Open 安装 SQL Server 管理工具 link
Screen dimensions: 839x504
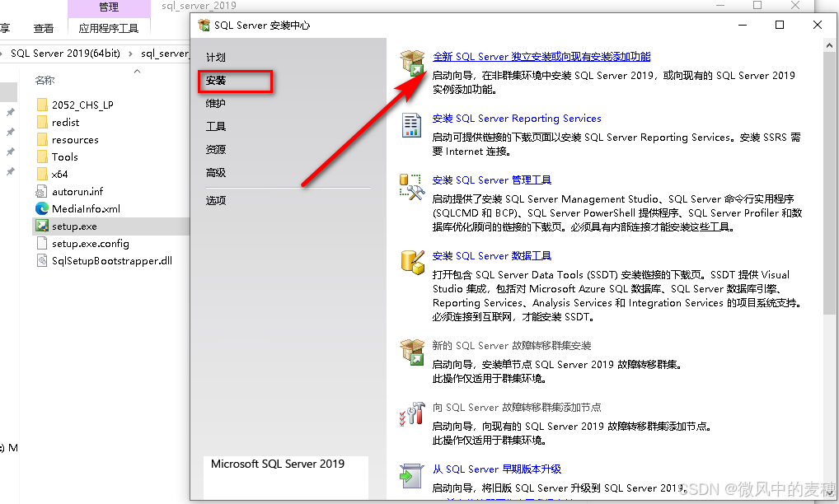tap(492, 180)
